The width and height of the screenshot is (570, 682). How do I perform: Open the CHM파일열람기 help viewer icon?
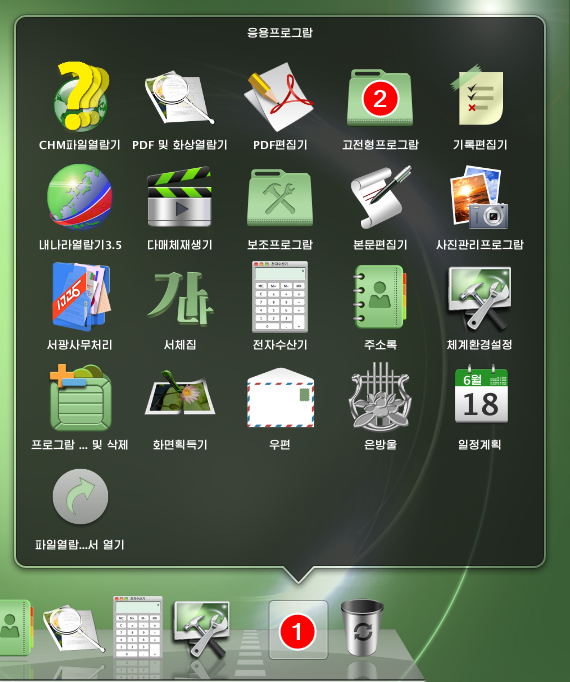[81, 97]
